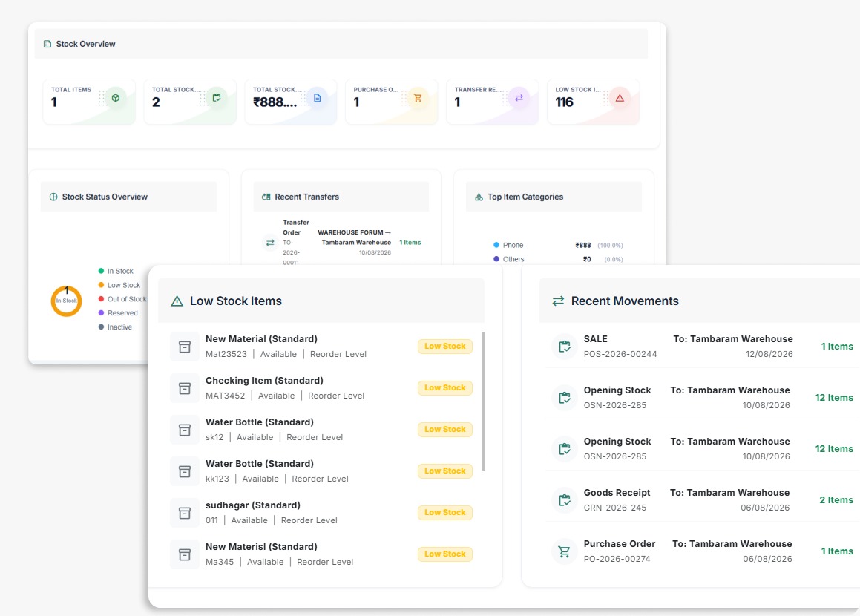Image resolution: width=860 pixels, height=616 pixels.
Task: Select the Goods Receipt GRN-2026-245 code
Action: [615, 508]
